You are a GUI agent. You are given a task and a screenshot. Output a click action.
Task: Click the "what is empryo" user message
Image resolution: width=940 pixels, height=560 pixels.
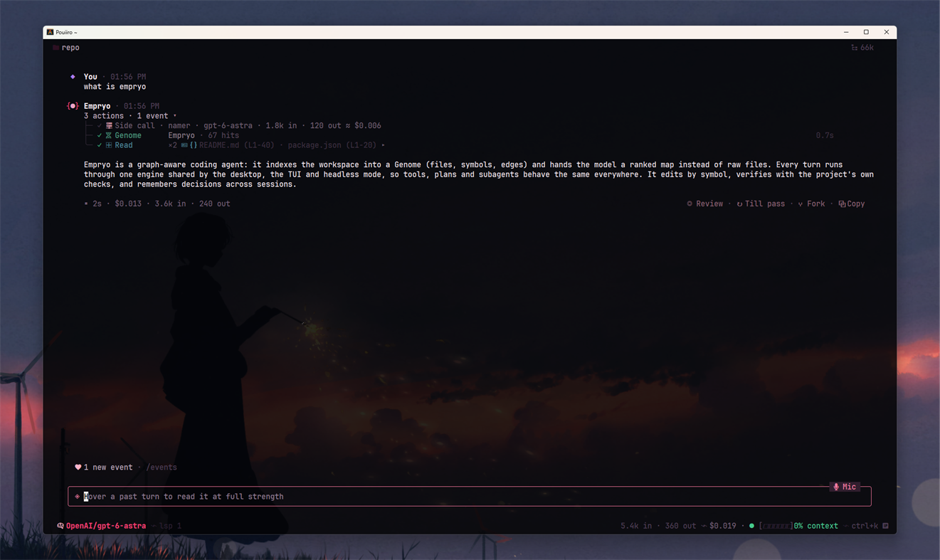(115, 87)
